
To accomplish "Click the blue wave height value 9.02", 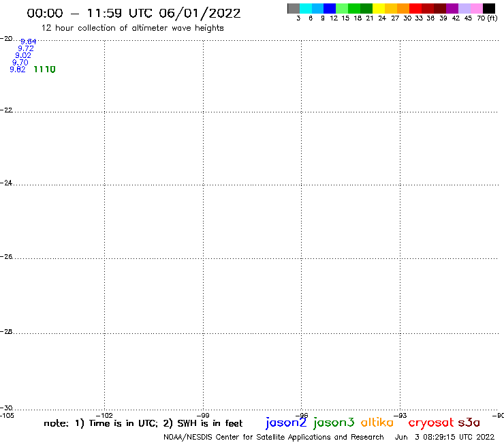I will [23, 55].
